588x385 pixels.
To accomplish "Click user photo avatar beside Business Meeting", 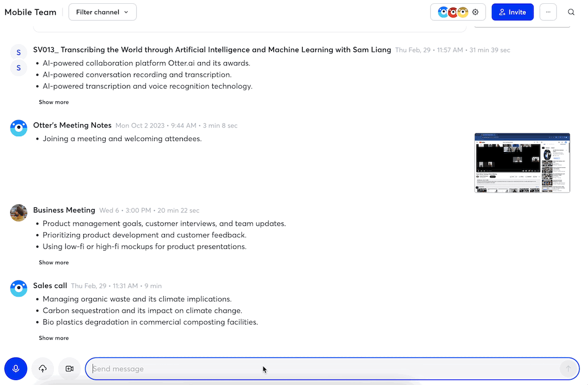I will [19, 213].
